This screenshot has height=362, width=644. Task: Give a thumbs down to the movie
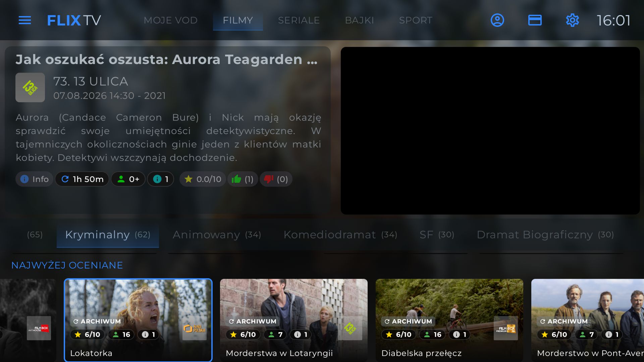tap(276, 179)
